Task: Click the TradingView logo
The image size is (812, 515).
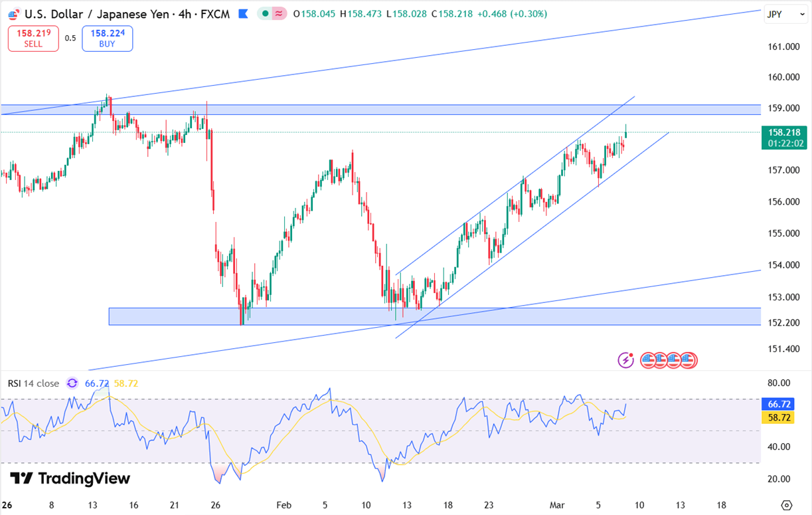Action: coord(70,478)
